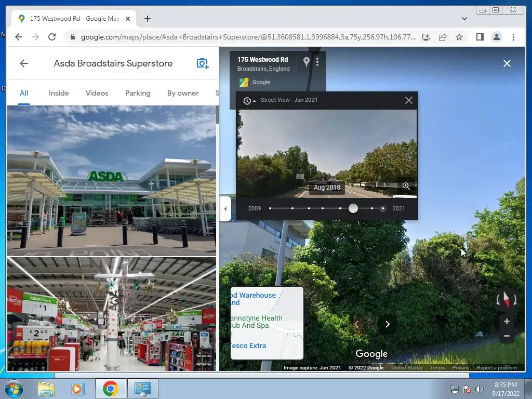Switch to the Inside photos tab
Viewport: 532px width, 399px height.
coord(59,94)
